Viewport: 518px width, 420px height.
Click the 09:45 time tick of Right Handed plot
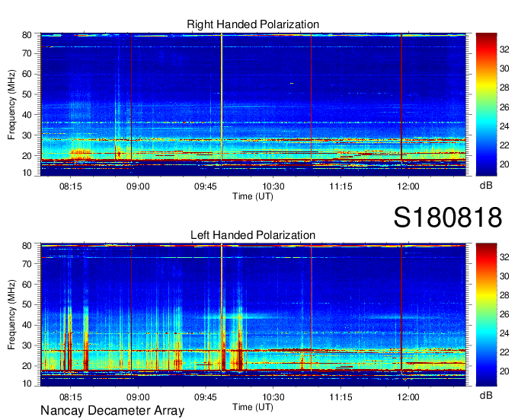coord(206,186)
